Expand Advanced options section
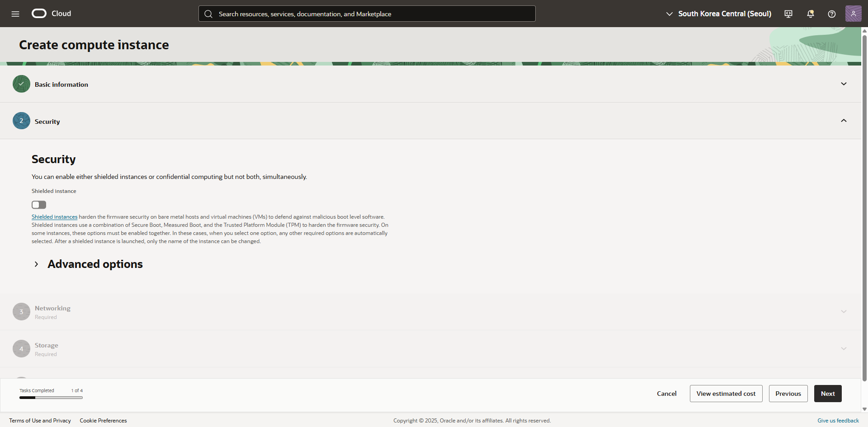This screenshot has width=868, height=427. coord(37,264)
